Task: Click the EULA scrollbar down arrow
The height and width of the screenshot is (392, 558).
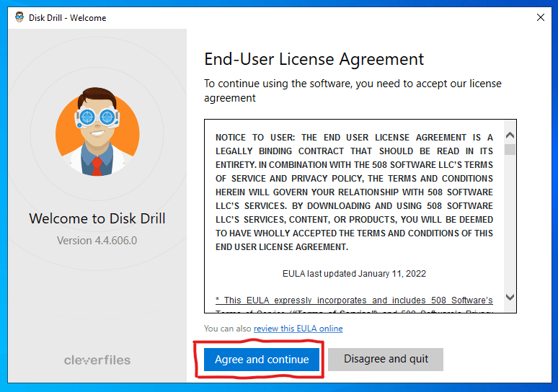Action: point(510,297)
